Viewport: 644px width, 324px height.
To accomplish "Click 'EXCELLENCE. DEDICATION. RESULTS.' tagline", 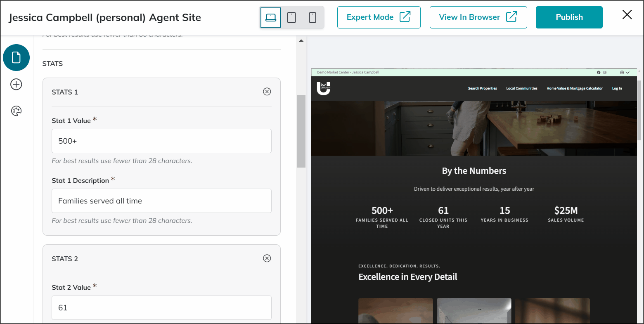I will (399, 266).
